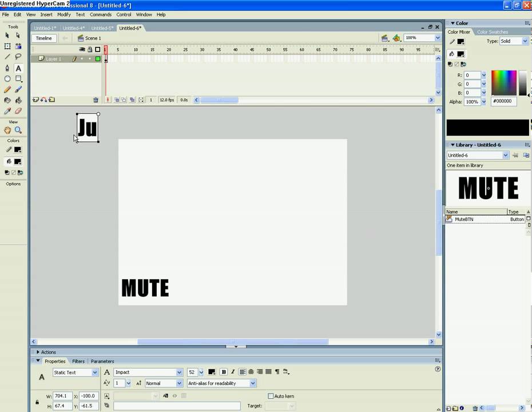532x412 pixels.
Task: Select the MuteBTN library item
Action: (x=485, y=219)
